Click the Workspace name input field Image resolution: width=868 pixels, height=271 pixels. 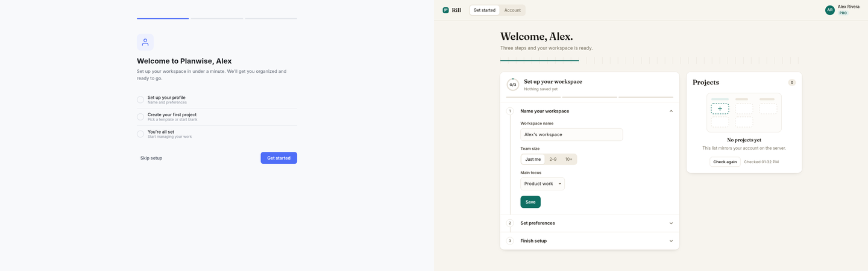point(571,134)
